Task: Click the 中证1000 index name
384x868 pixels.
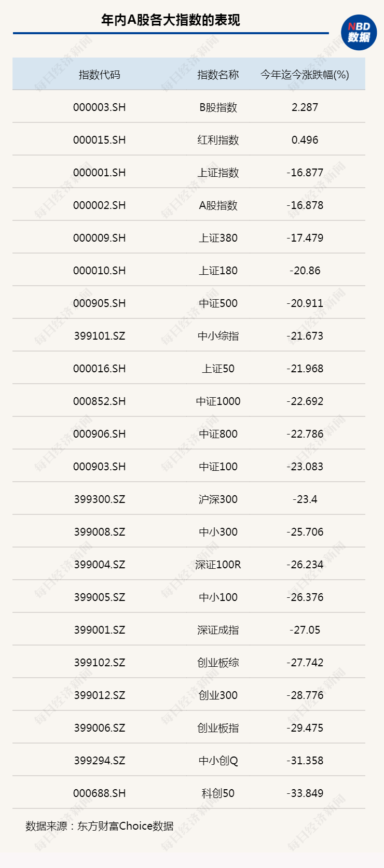Action: point(218,401)
